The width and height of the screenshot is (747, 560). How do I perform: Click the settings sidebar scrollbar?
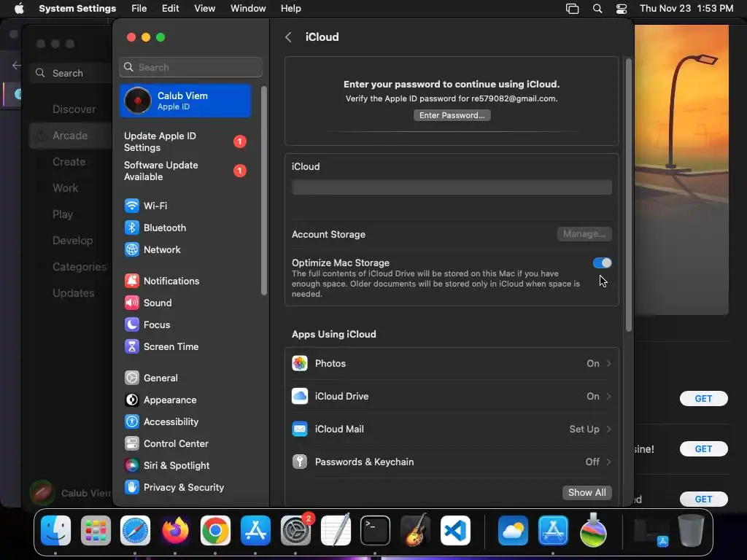(264, 190)
